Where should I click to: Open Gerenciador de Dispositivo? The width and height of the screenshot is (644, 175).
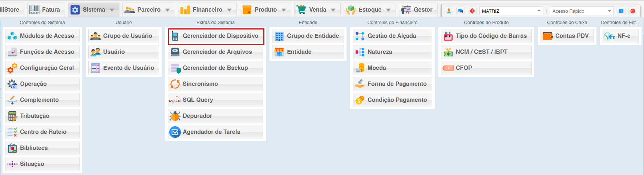216,36
